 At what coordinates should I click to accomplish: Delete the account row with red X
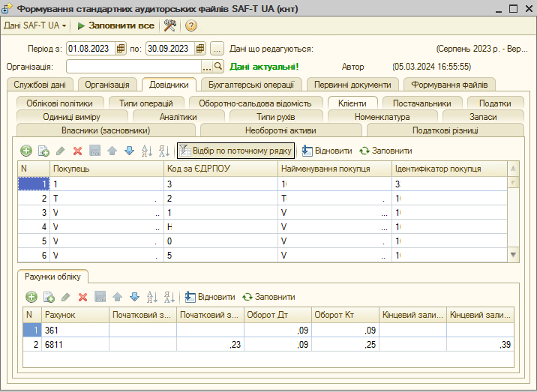point(83,297)
